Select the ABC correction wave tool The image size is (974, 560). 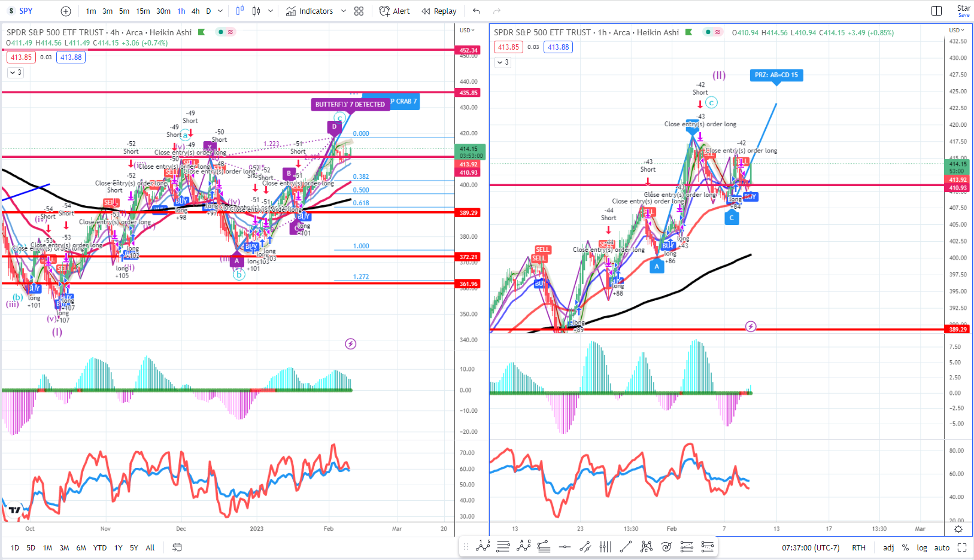pyautogui.click(x=524, y=546)
